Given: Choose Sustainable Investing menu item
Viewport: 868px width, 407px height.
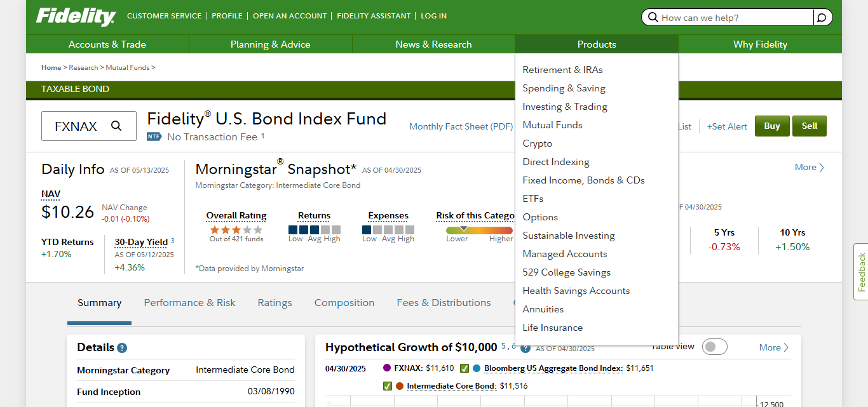Looking at the screenshot, I should [569, 236].
